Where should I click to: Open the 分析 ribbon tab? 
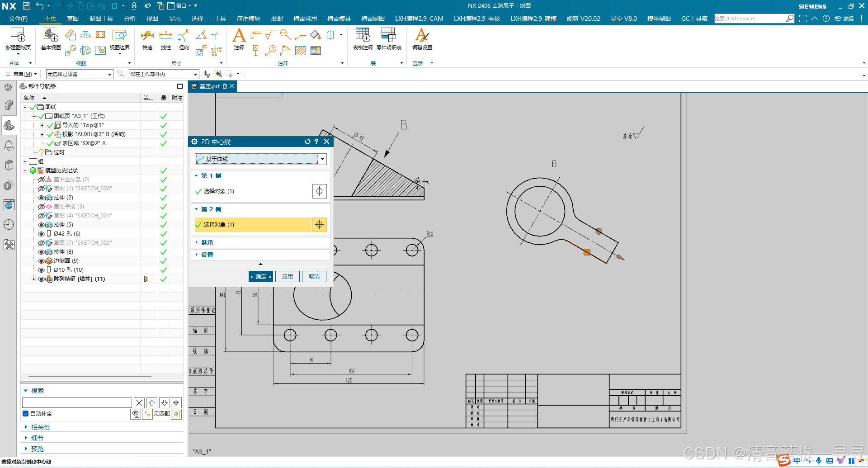(x=129, y=19)
